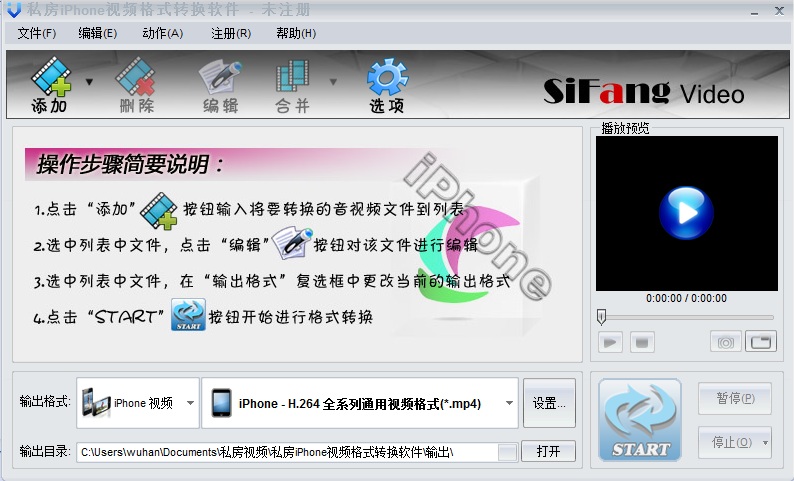This screenshot has width=794, height=481.
Task: Click the 播放预览 panel label
Action: (x=625, y=128)
